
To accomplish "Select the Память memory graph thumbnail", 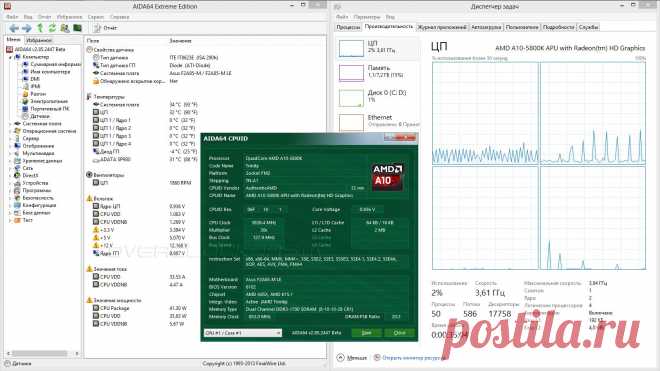I will tap(378, 72).
